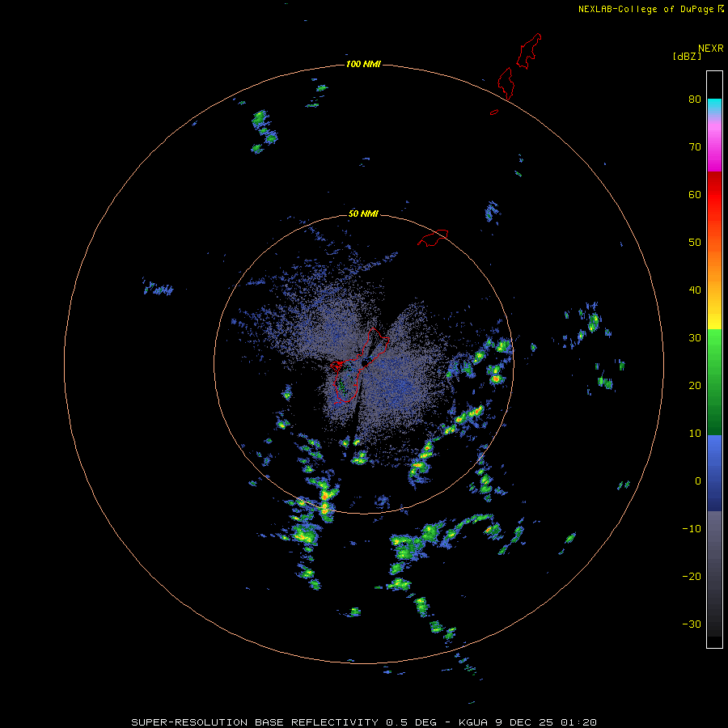Click the 9 DEC 25 01:20 timestamp
This screenshot has width=728, height=728.
click(x=546, y=722)
